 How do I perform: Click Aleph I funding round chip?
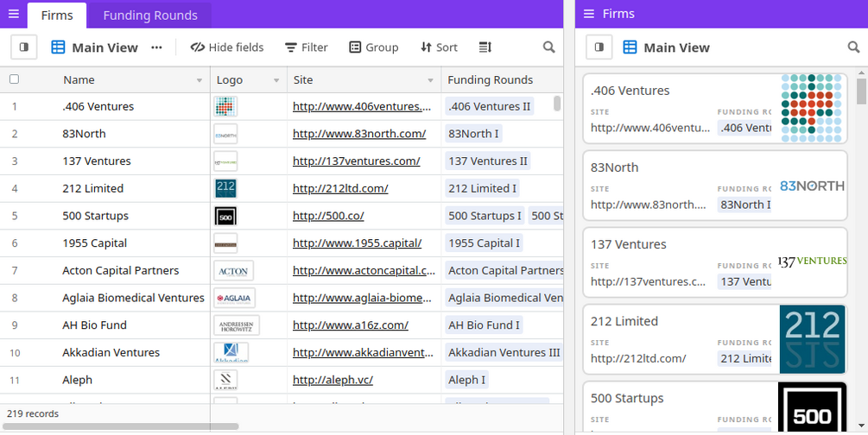466,381
